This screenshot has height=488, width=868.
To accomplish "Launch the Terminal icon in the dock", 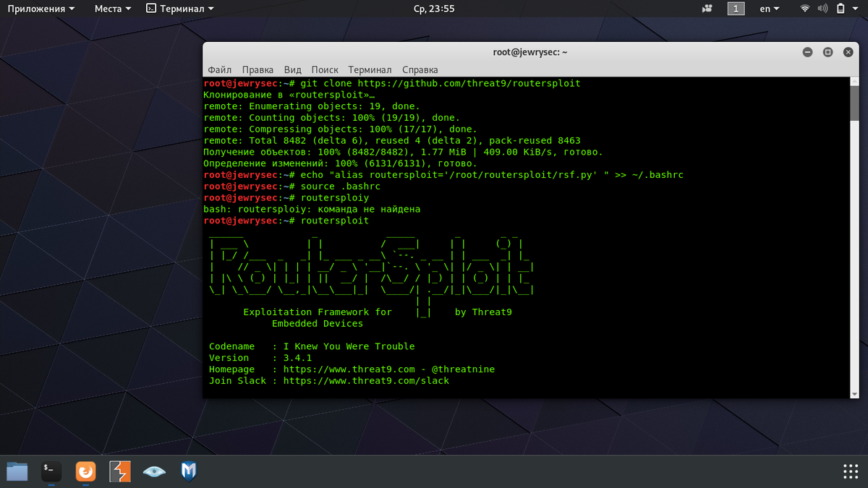I will tap(51, 472).
